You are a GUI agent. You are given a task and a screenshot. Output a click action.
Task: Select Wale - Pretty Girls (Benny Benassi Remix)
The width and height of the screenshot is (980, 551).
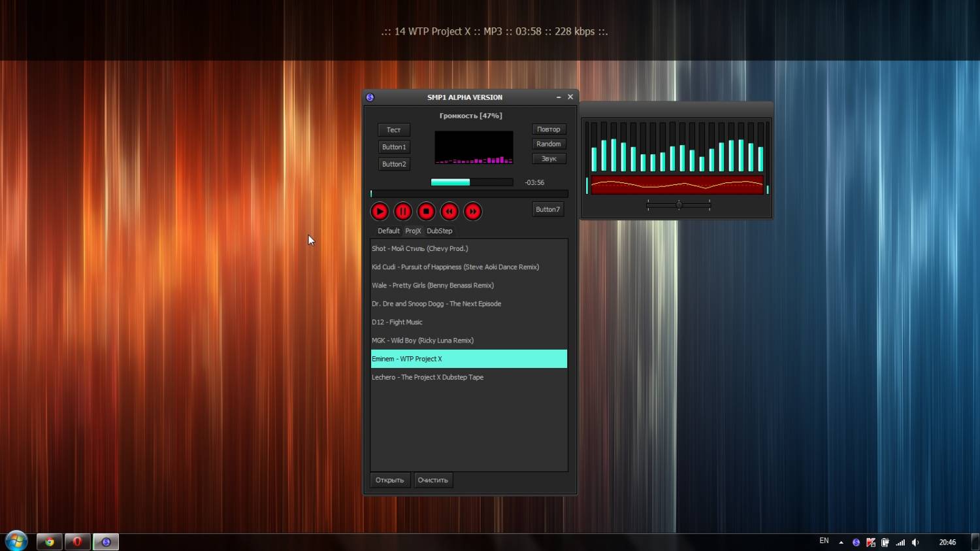point(469,285)
